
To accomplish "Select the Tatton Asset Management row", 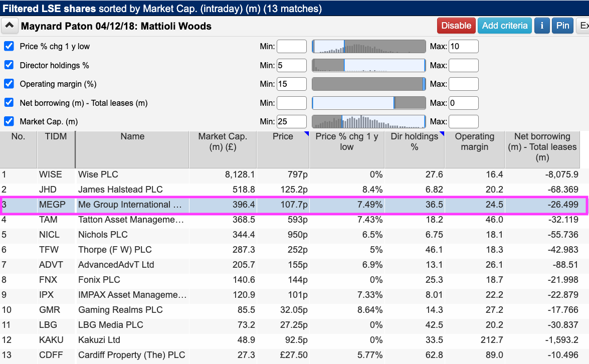I will tap(131, 220).
